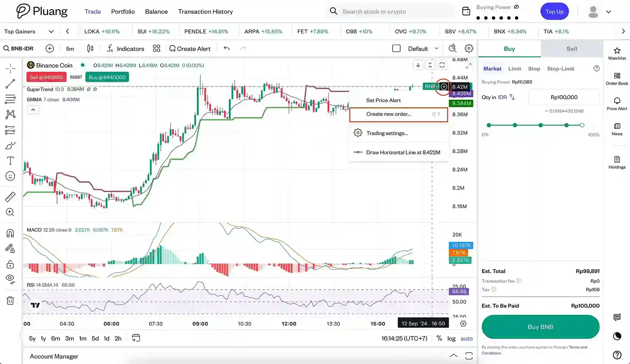
Task: Select the ruler measure tool
Action: 10,197
